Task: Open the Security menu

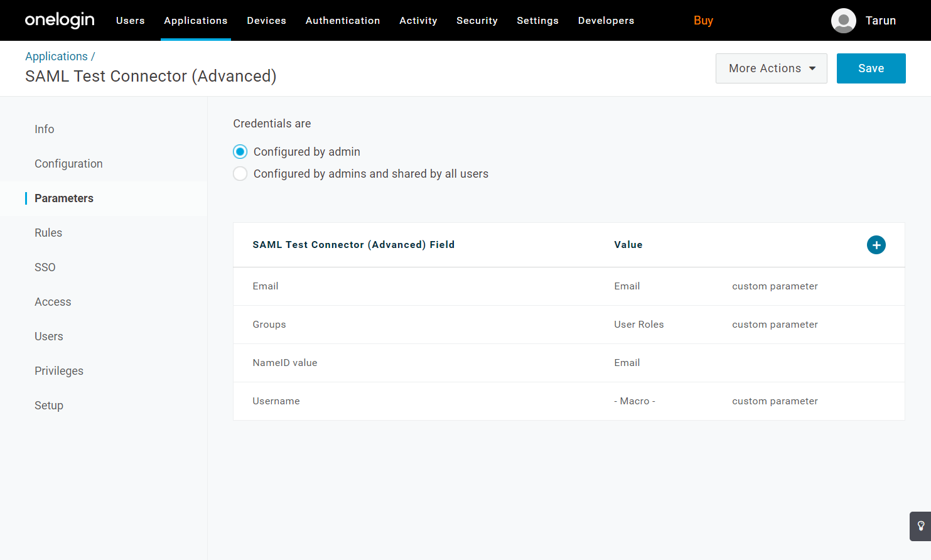Action: pos(476,21)
